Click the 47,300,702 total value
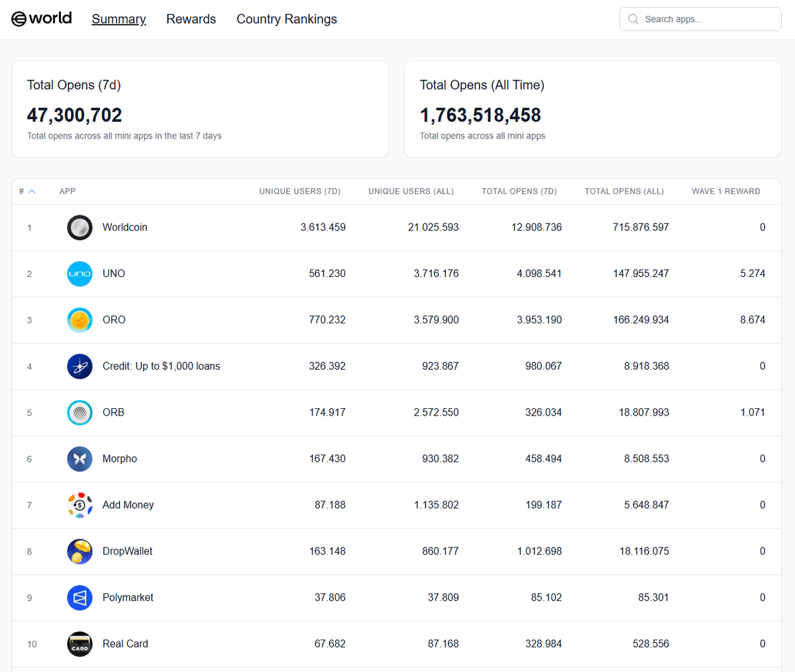Screen dimensions: 795x672 click(x=74, y=115)
